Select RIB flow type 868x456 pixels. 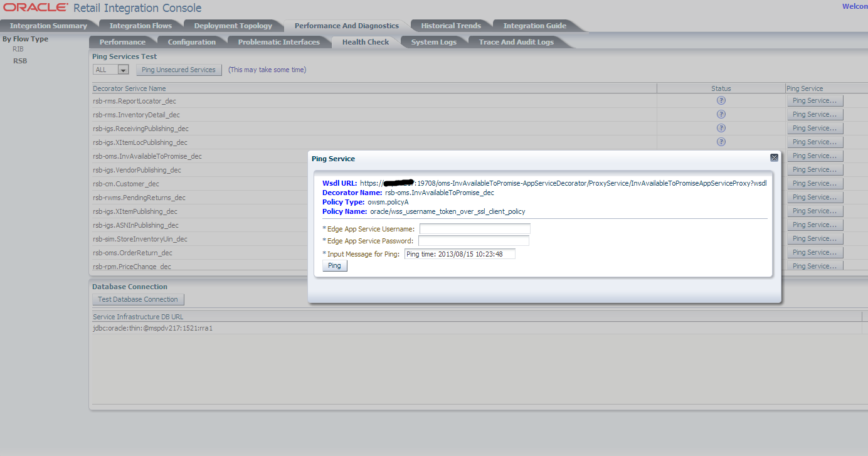tap(18, 49)
